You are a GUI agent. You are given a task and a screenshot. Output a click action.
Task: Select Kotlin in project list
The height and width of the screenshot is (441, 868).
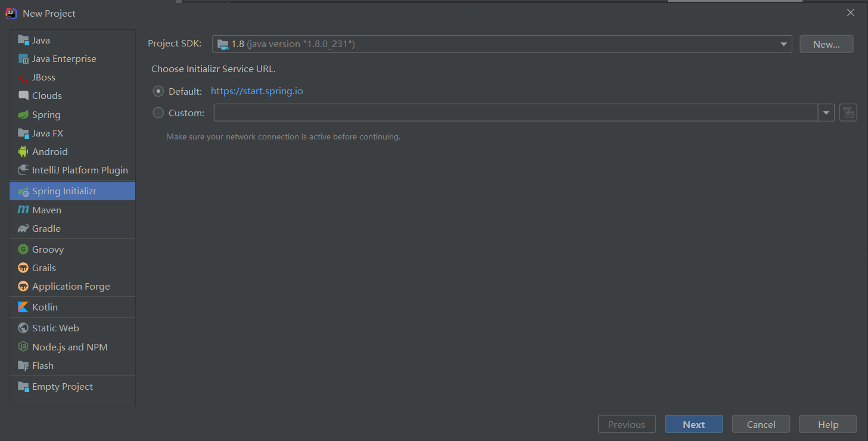73,307
